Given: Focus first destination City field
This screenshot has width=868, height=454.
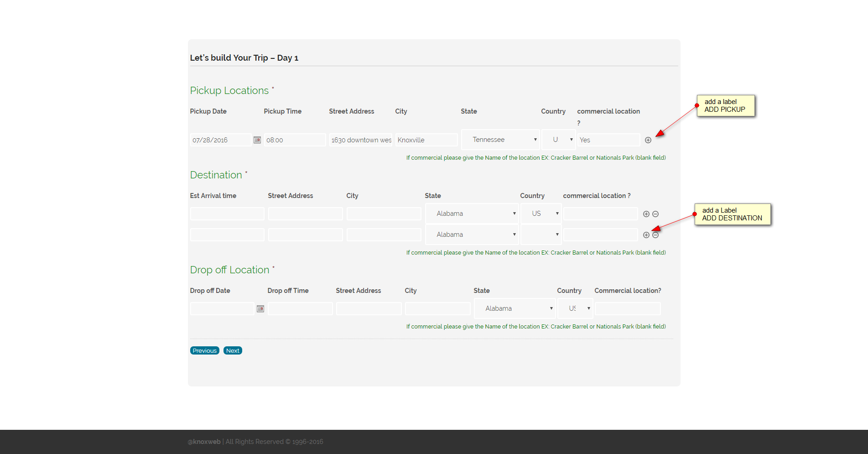Looking at the screenshot, I should [384, 214].
